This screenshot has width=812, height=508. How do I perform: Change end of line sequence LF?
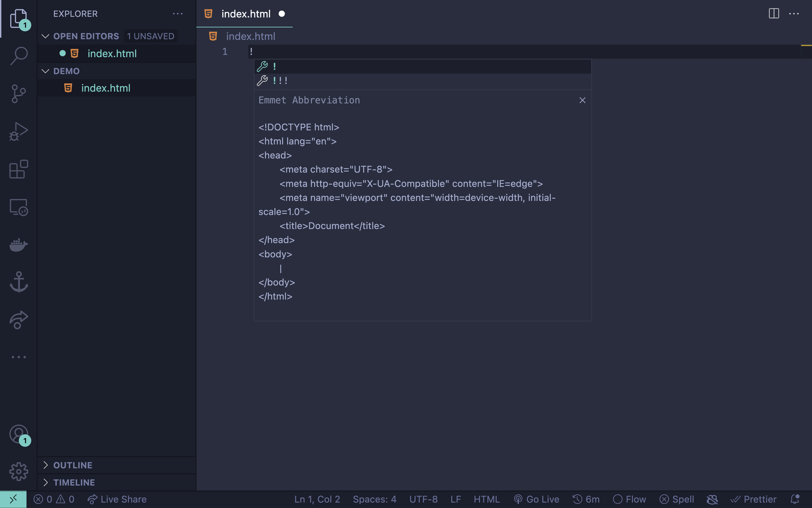coord(455,499)
